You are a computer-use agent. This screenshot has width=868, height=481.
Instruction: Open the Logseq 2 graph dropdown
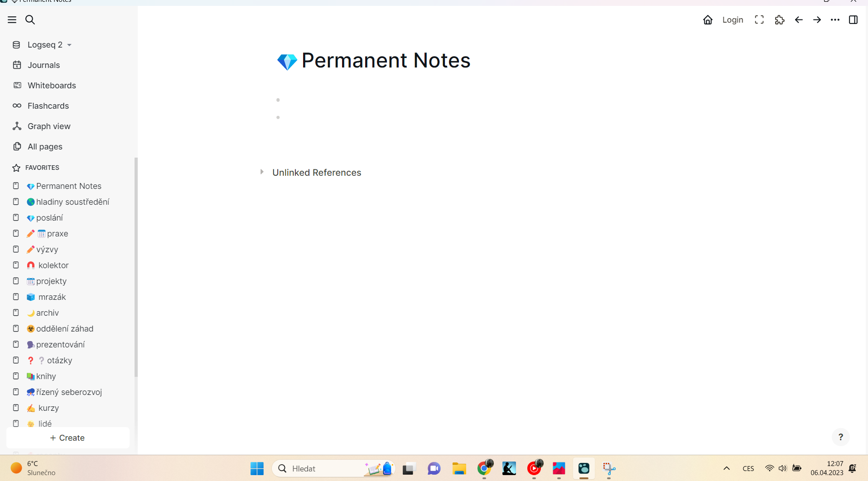tap(49, 45)
